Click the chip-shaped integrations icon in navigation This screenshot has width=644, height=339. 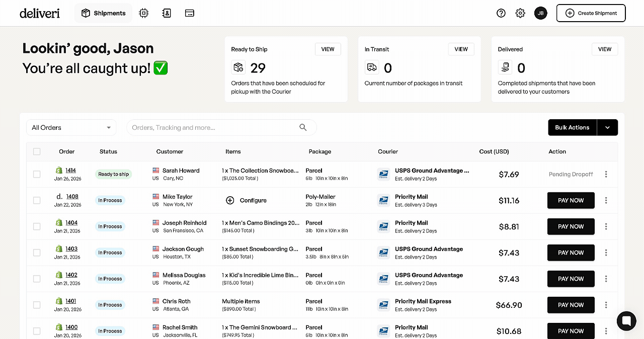click(x=144, y=13)
